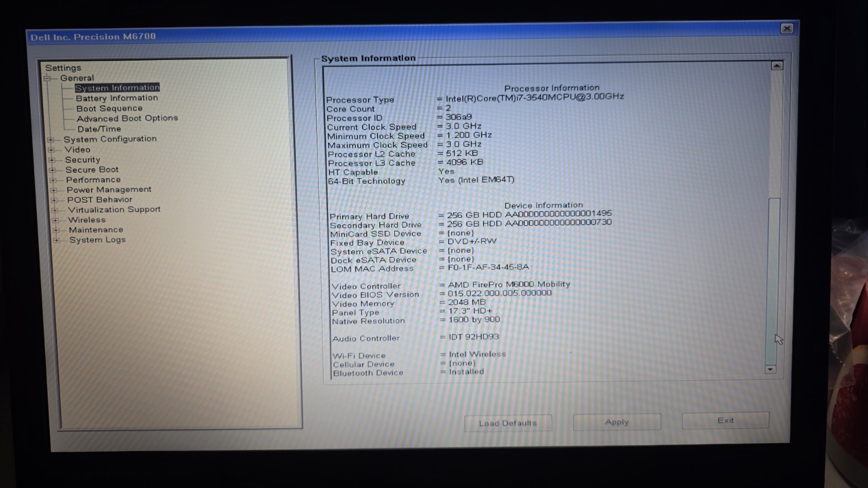Image resolution: width=868 pixels, height=488 pixels.
Task: Click the System Information scrollbar thumb
Action: [x=773, y=281]
